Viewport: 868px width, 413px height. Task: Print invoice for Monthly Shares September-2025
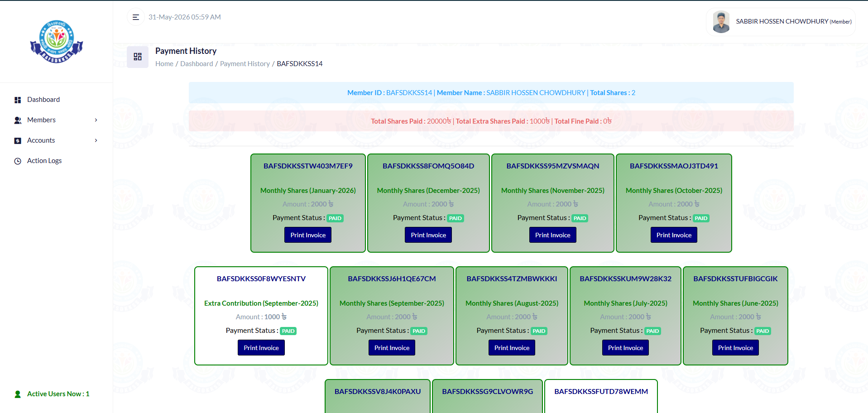pyautogui.click(x=392, y=348)
